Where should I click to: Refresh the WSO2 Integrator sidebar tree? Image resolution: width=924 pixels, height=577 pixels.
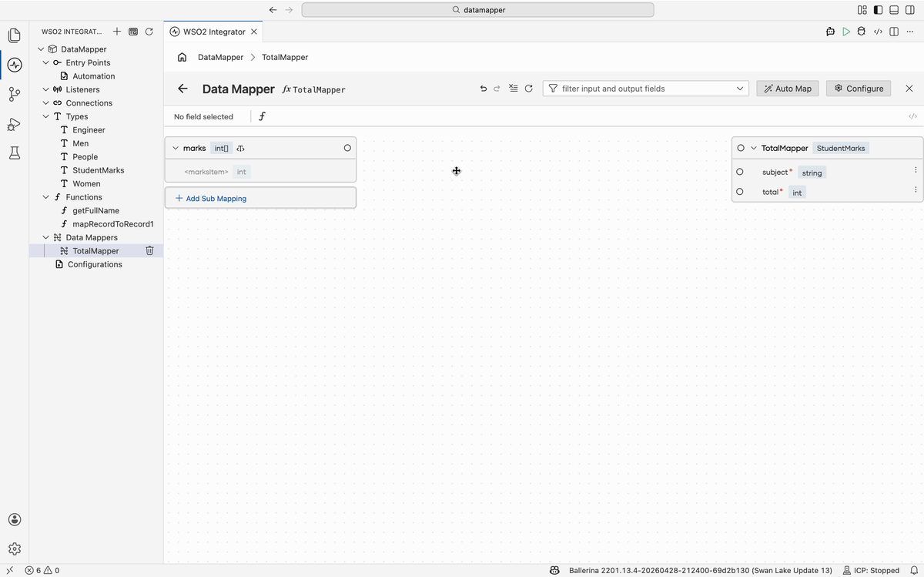(149, 32)
